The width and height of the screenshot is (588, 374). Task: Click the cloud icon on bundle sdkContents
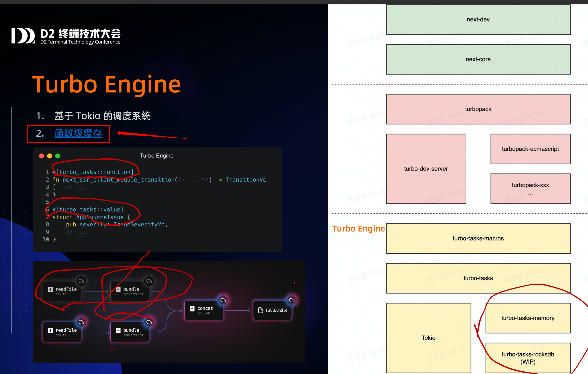tap(149, 322)
